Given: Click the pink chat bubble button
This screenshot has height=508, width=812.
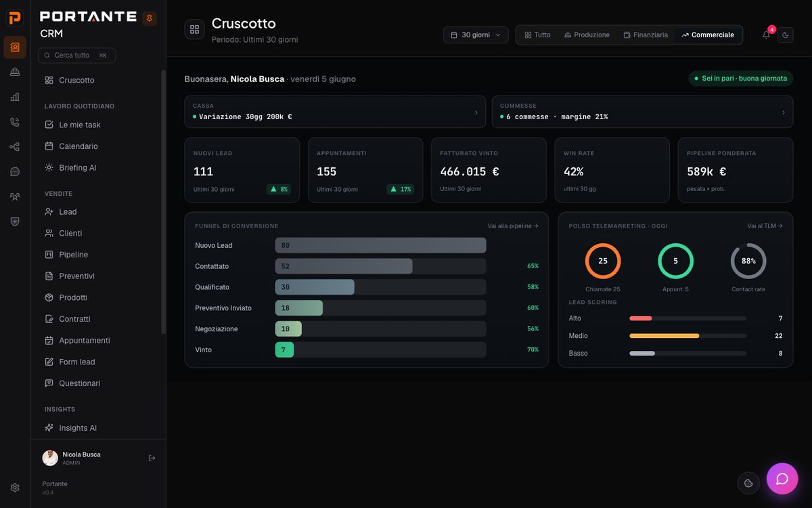Looking at the screenshot, I should coord(782,479).
